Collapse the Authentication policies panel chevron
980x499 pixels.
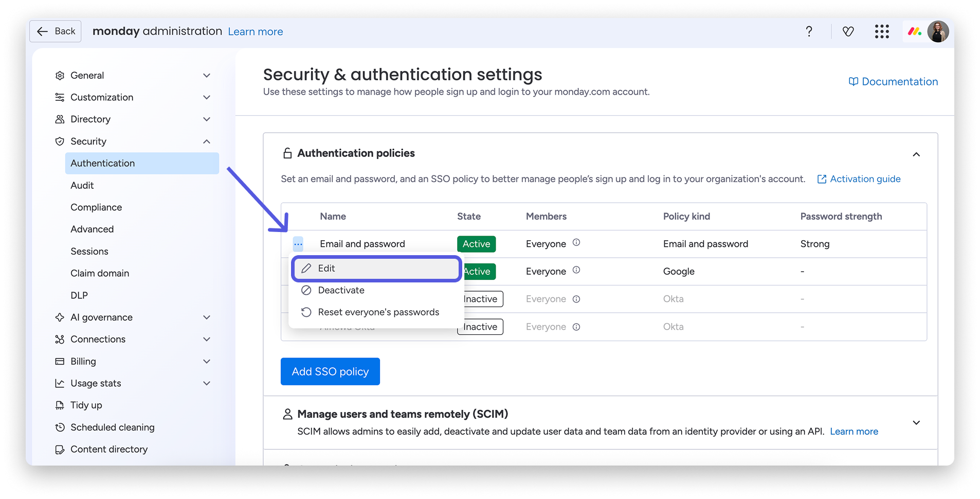(916, 154)
